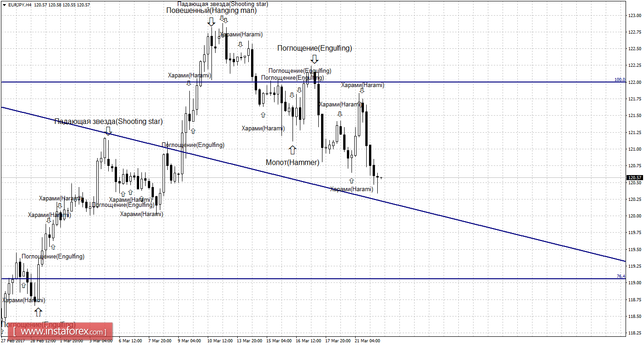Viewport: 644px width, 346px height.
Task: Select the top Падающая звезда(Shooting star) label
Action: click(x=222, y=4)
